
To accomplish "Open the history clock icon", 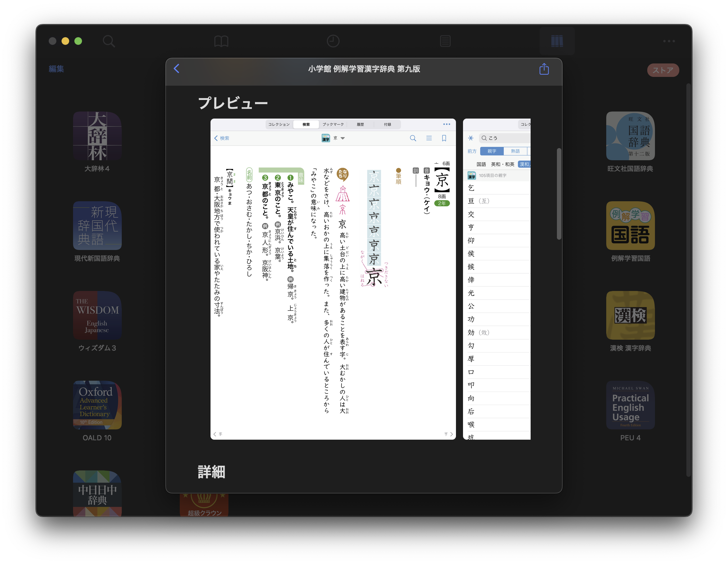I will point(333,41).
